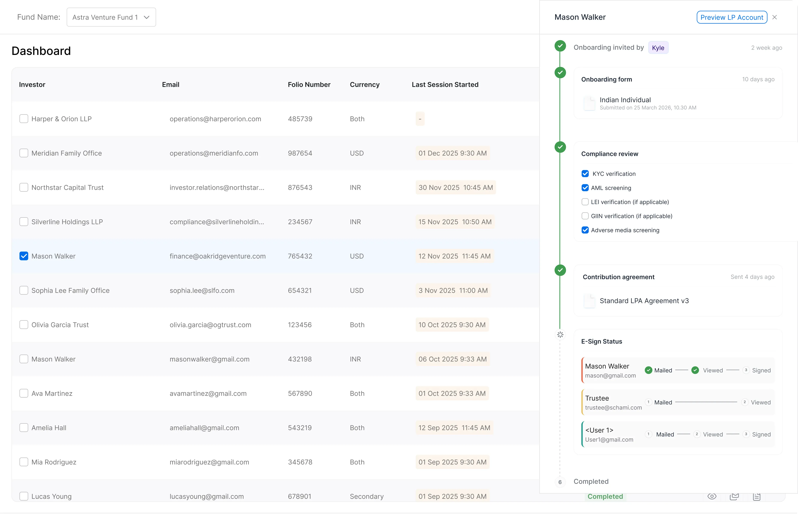Click the Indian Individual document icon
This screenshot has height=532, width=798.
589,103
